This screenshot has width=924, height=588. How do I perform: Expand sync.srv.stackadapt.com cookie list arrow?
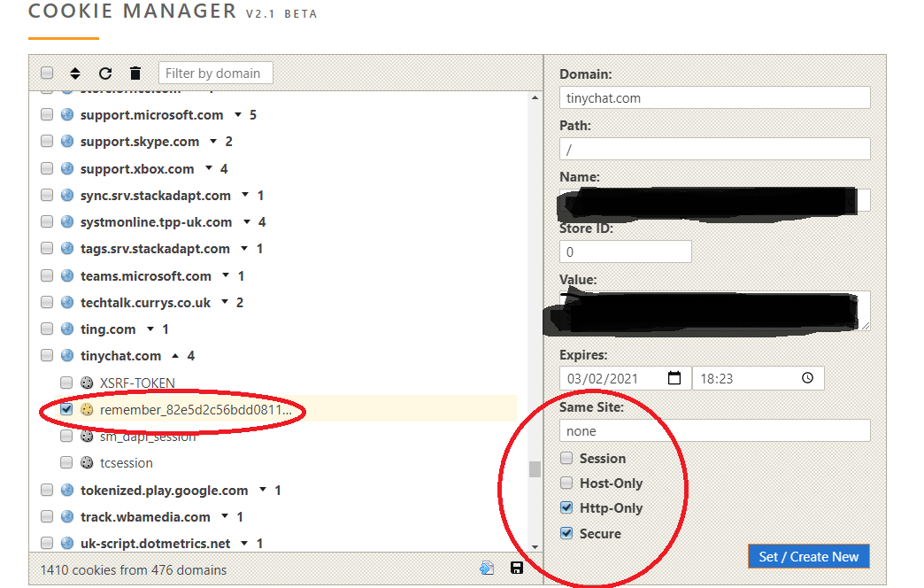pyautogui.click(x=245, y=195)
